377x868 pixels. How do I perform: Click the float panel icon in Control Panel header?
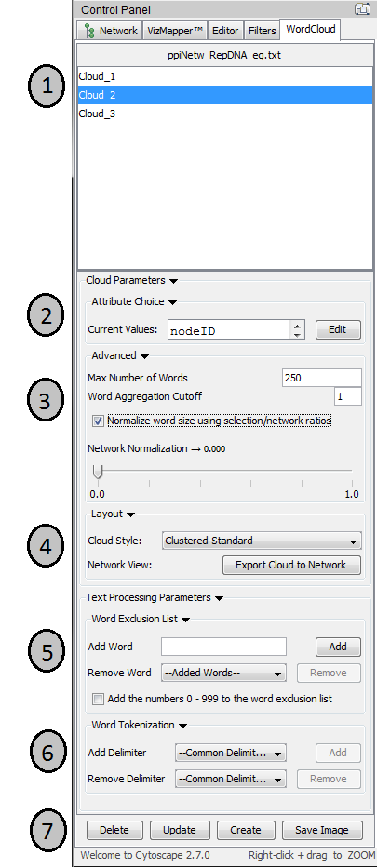coord(363,9)
